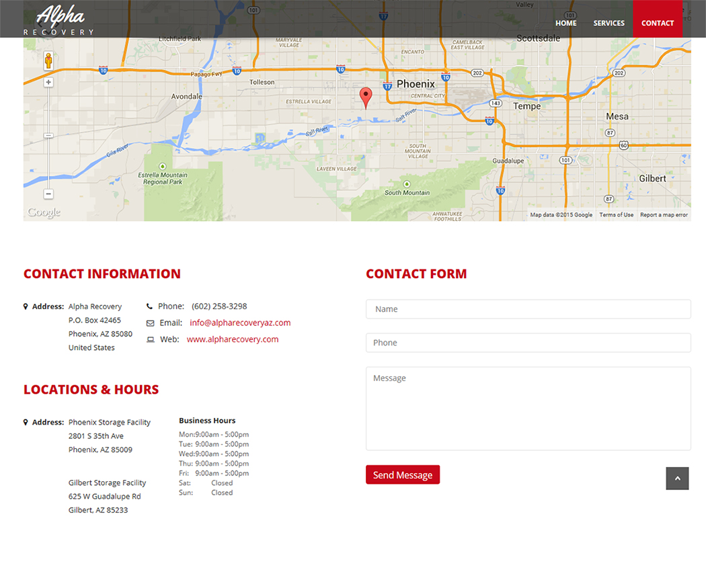
Task: Open the info@alpharecoveryaz.com email link
Action: [x=240, y=323]
